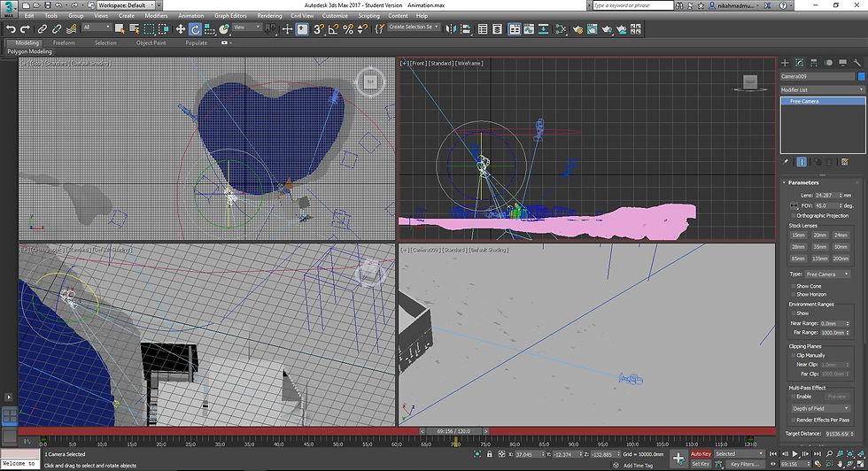Open Key Filters dialog button
Viewport: 868px width, 471px height.
(745, 464)
